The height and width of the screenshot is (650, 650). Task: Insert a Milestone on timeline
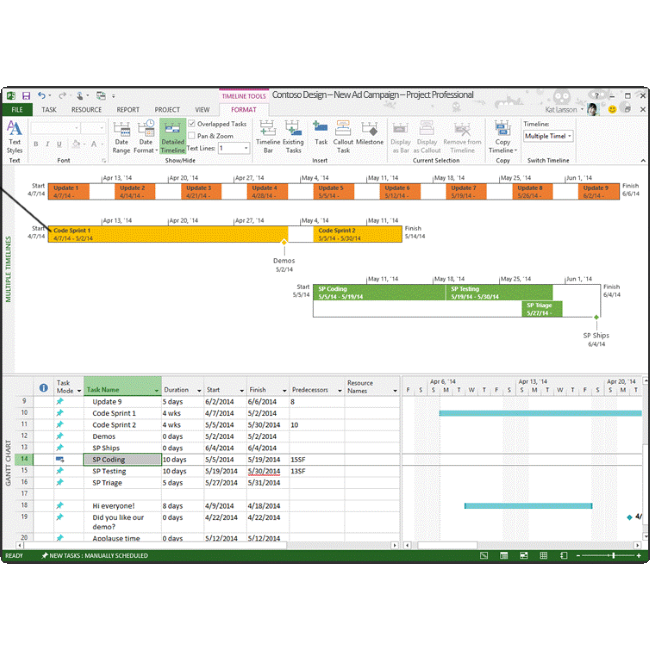click(369, 133)
